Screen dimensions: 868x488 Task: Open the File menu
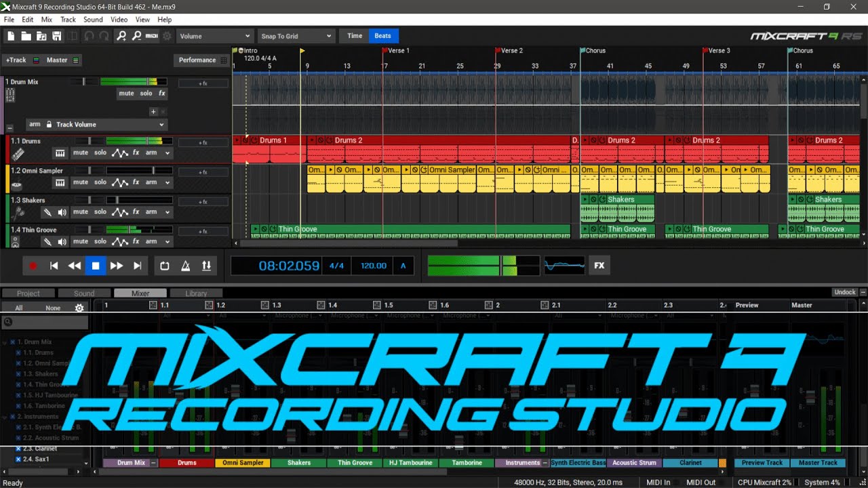pos(9,20)
